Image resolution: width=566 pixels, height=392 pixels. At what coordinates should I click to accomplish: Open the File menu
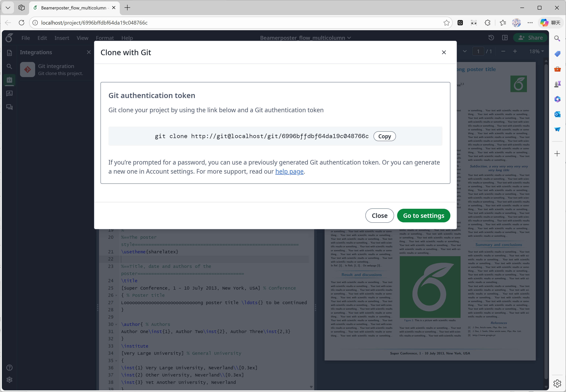coord(26,38)
